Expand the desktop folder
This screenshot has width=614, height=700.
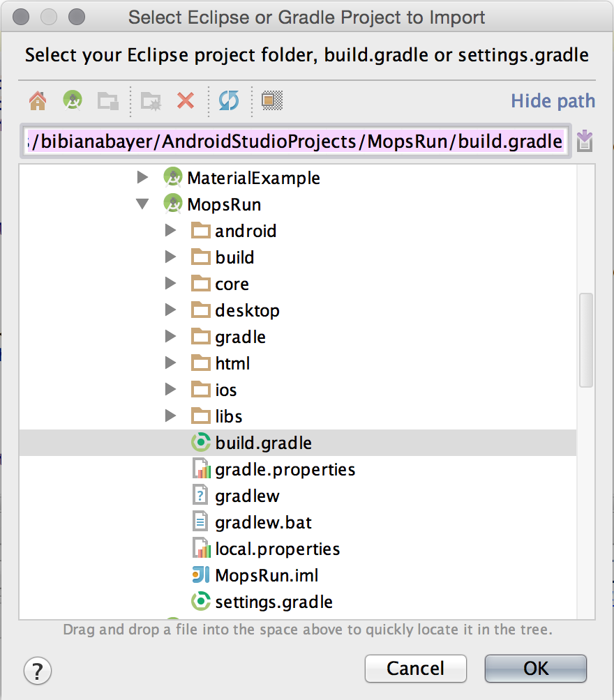point(170,310)
